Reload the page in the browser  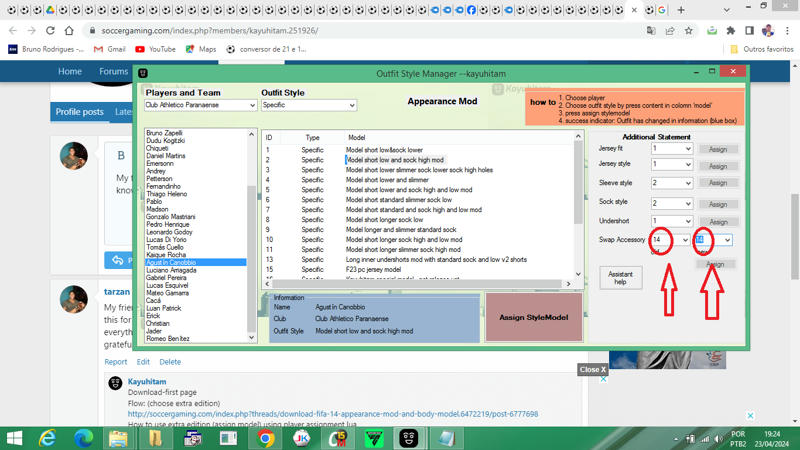(51, 31)
